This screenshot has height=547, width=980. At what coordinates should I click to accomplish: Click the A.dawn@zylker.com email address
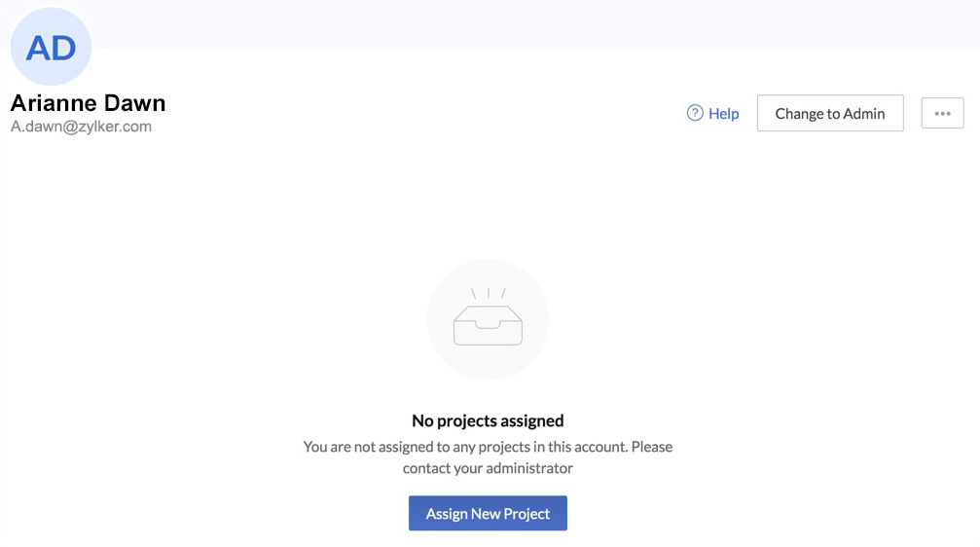click(x=81, y=127)
